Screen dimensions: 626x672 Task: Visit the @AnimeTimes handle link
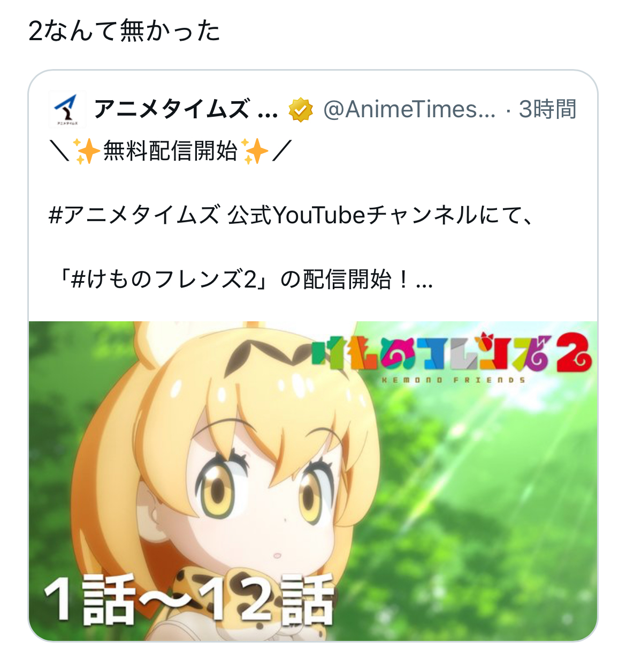click(x=409, y=109)
